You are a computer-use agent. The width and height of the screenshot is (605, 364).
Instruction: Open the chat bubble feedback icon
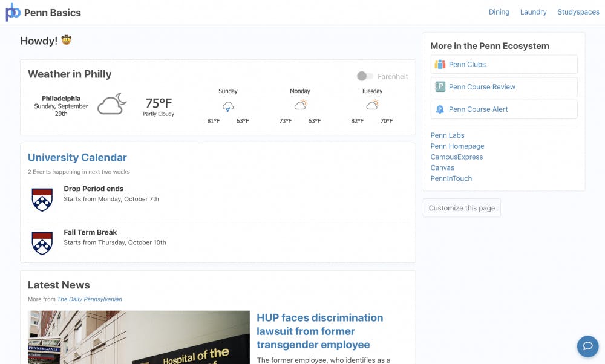point(587,346)
